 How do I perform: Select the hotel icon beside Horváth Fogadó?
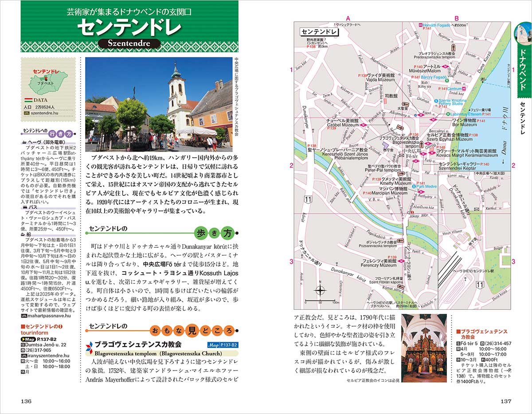[x=420, y=25]
